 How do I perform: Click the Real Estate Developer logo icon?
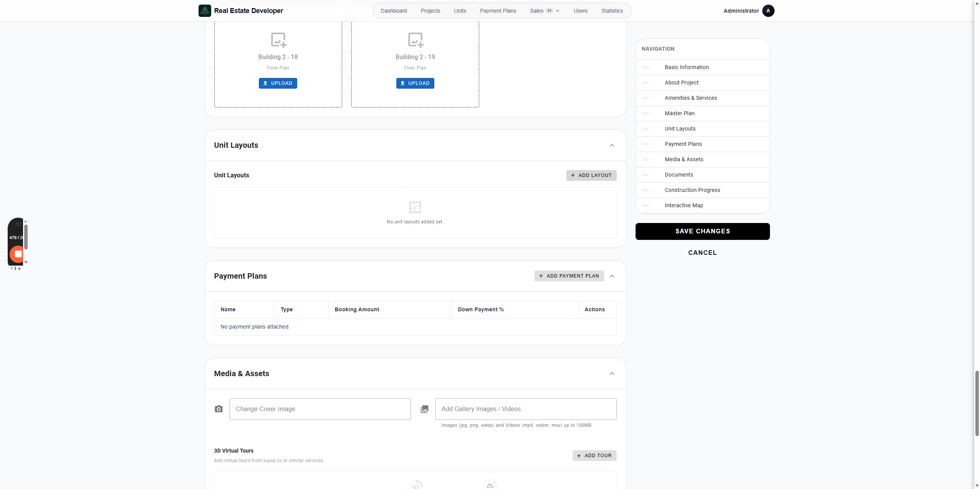click(x=205, y=11)
